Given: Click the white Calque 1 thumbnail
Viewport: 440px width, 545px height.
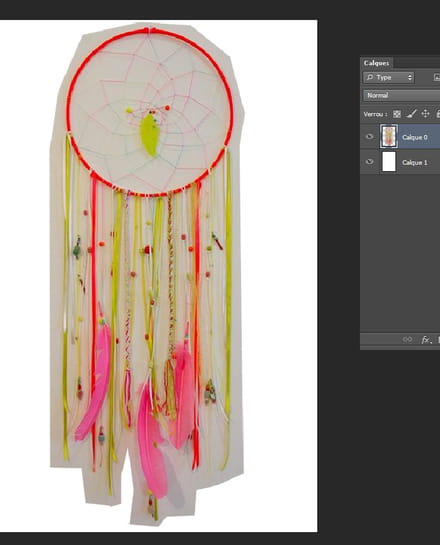Looking at the screenshot, I should pyautogui.click(x=389, y=162).
